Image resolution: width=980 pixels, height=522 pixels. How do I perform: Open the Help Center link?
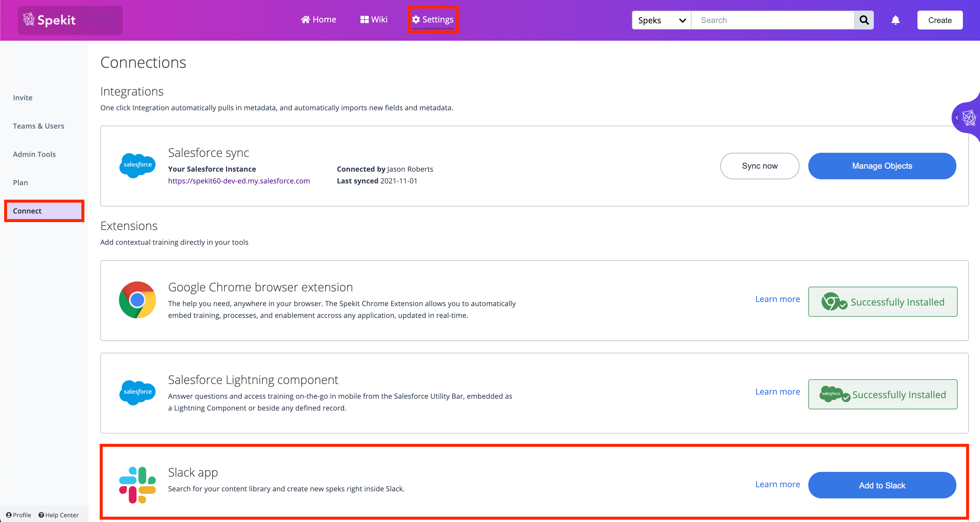[x=59, y=515]
